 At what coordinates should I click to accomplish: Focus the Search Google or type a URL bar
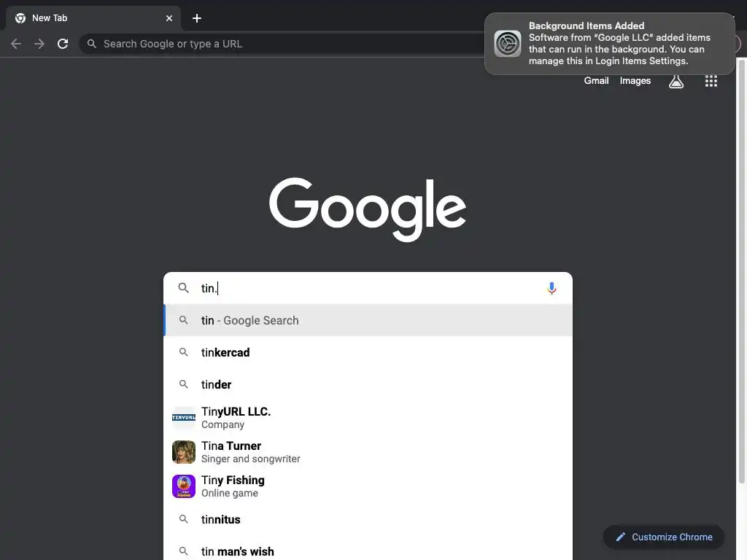pyautogui.click(x=281, y=44)
